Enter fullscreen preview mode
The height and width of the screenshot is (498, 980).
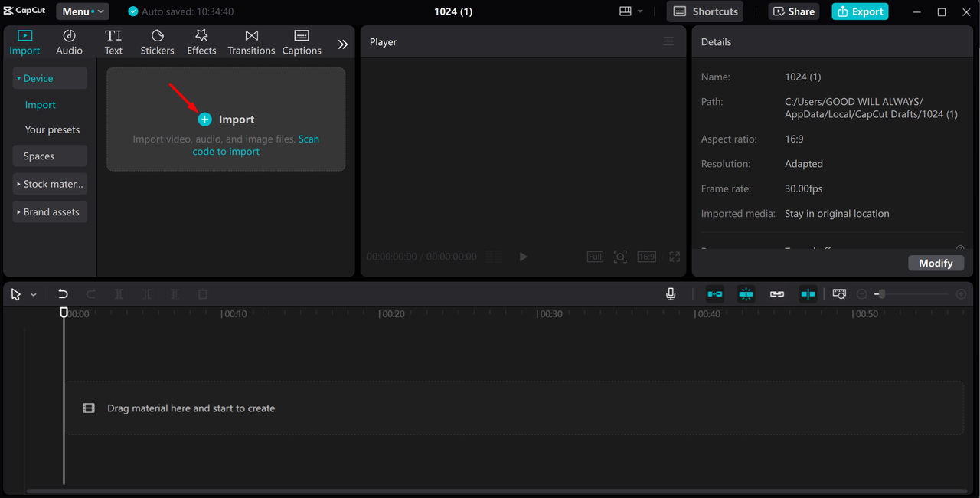[x=675, y=257]
